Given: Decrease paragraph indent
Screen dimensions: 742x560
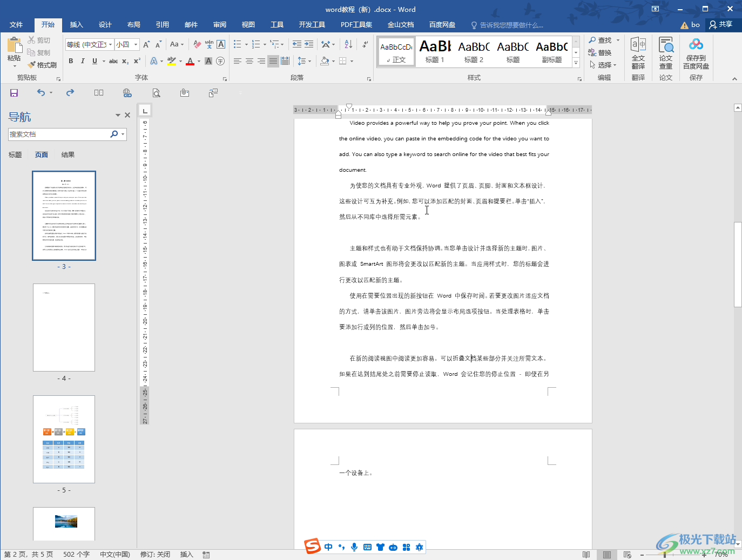Looking at the screenshot, I should tap(297, 44).
